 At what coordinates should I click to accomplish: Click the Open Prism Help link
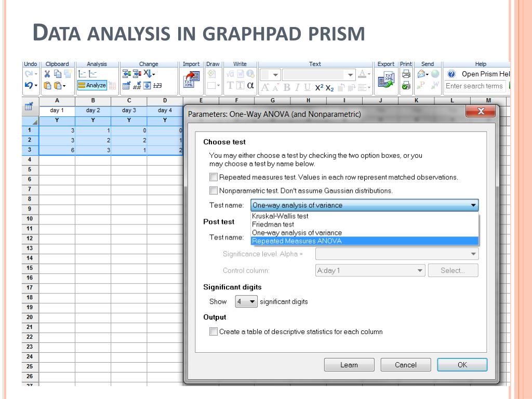click(x=486, y=74)
